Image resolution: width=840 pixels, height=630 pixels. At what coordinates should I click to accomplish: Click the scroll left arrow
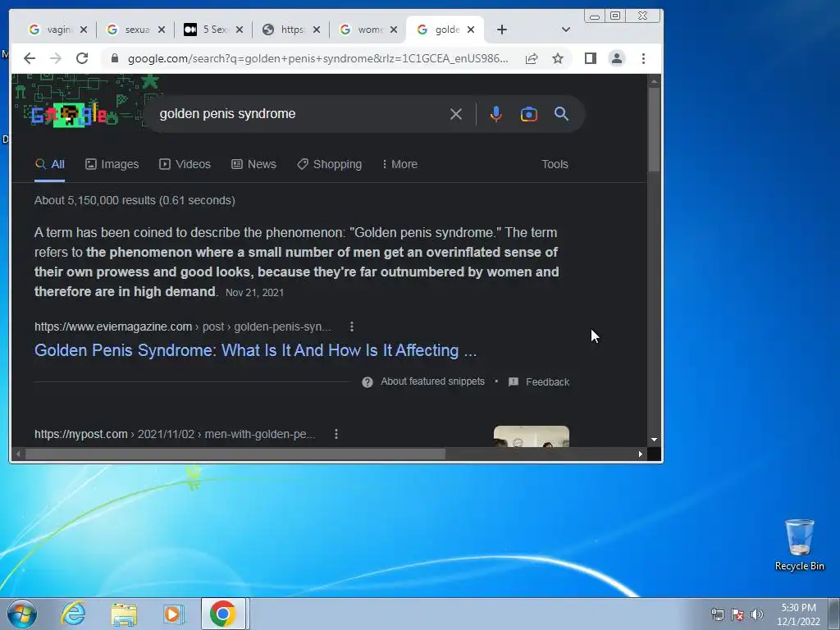18,454
